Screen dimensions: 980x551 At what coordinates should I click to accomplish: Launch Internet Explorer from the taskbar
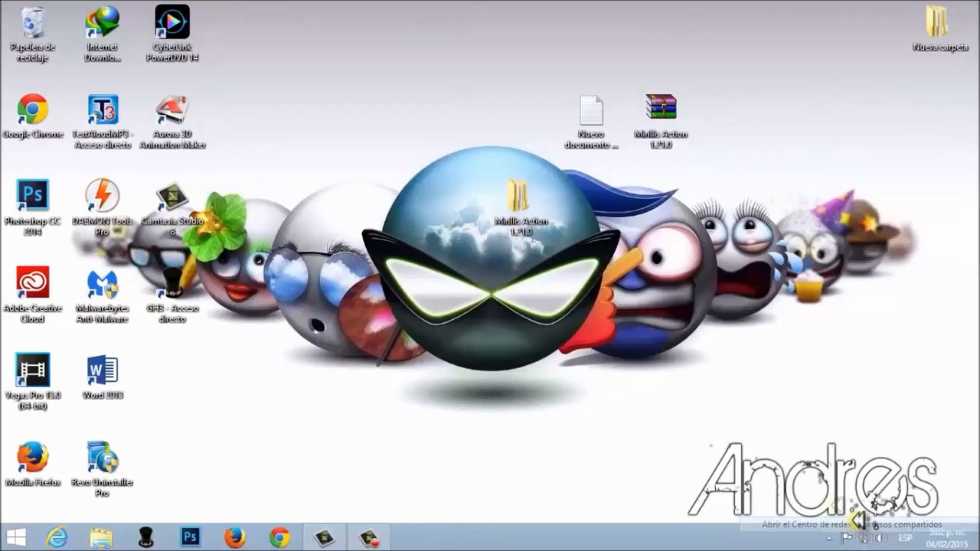pos(57,537)
